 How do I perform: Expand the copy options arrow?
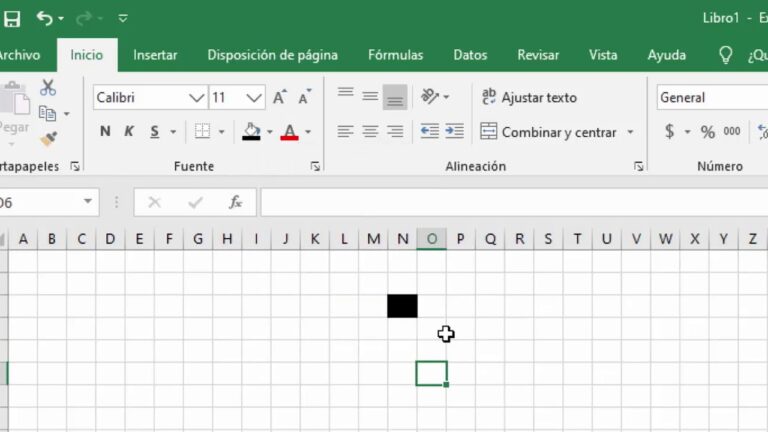(x=67, y=114)
